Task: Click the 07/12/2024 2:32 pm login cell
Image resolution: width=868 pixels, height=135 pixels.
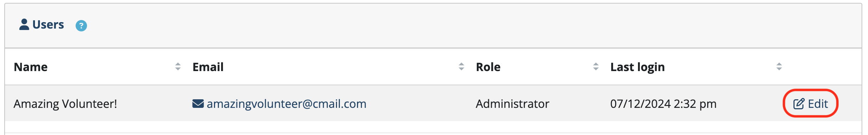Action: [663, 104]
